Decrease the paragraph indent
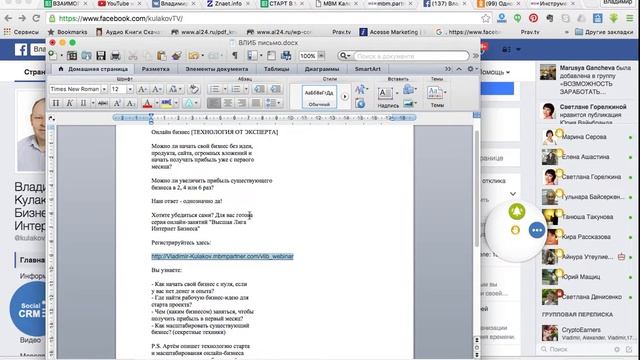 [x=259, y=89]
